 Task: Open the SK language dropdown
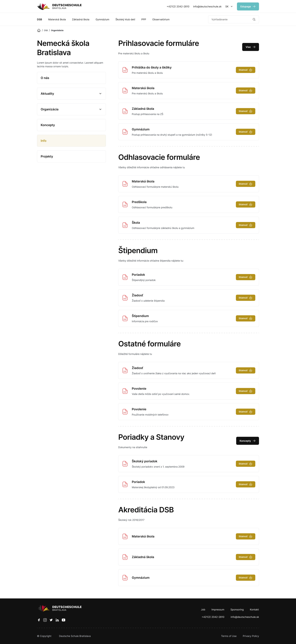[229, 6]
